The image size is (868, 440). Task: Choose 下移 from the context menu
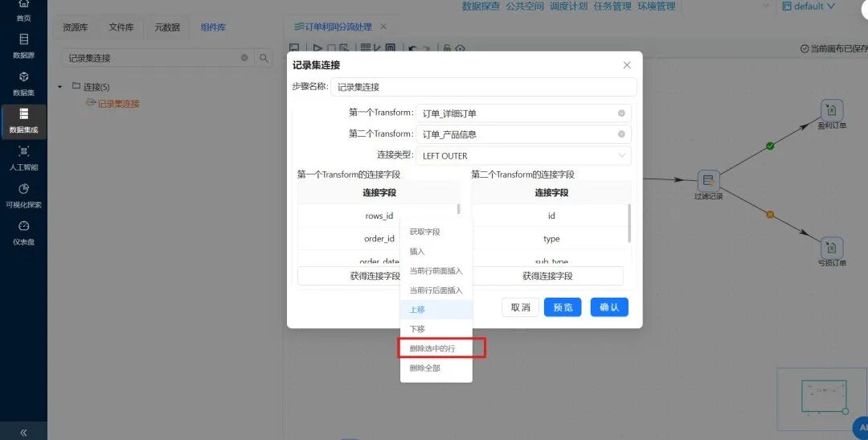(436, 329)
